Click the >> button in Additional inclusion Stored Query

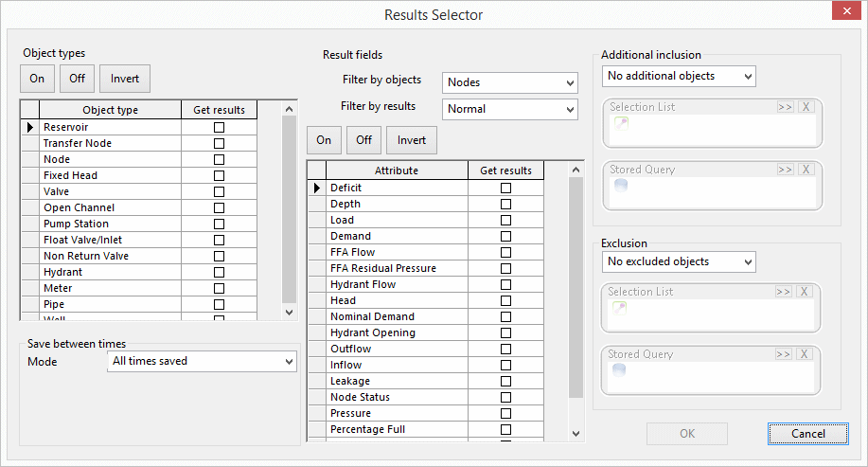pyautogui.click(x=785, y=170)
